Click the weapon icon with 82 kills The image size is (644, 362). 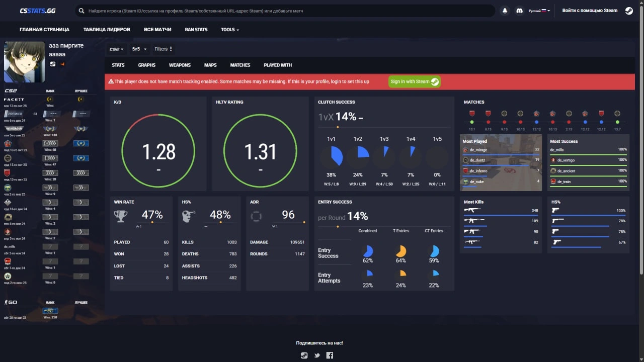tap(472, 242)
